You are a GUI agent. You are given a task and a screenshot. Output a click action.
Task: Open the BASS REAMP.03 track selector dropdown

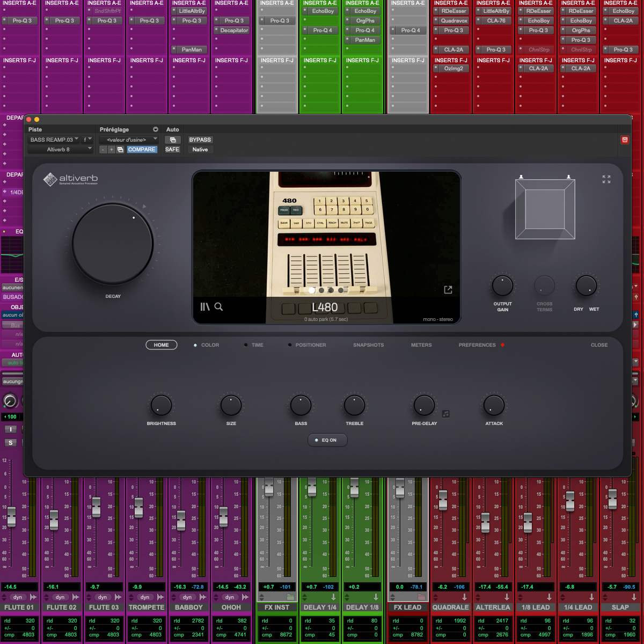pyautogui.click(x=54, y=140)
